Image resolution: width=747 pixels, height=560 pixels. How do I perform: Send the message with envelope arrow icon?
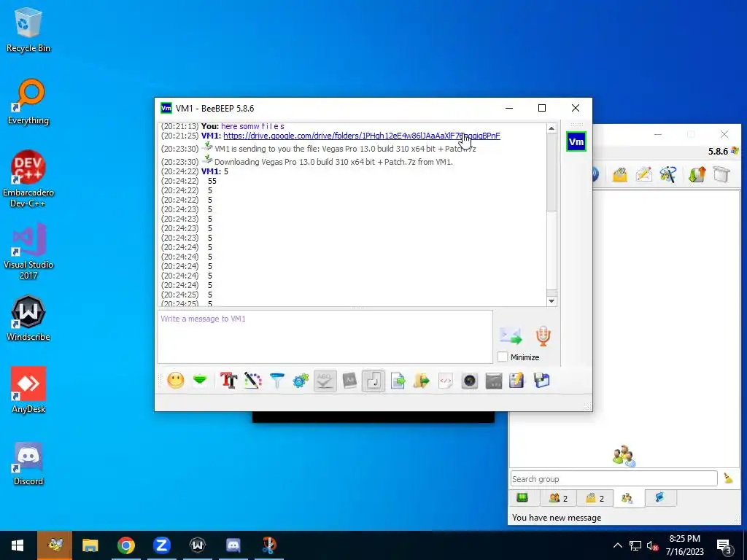pos(511,336)
